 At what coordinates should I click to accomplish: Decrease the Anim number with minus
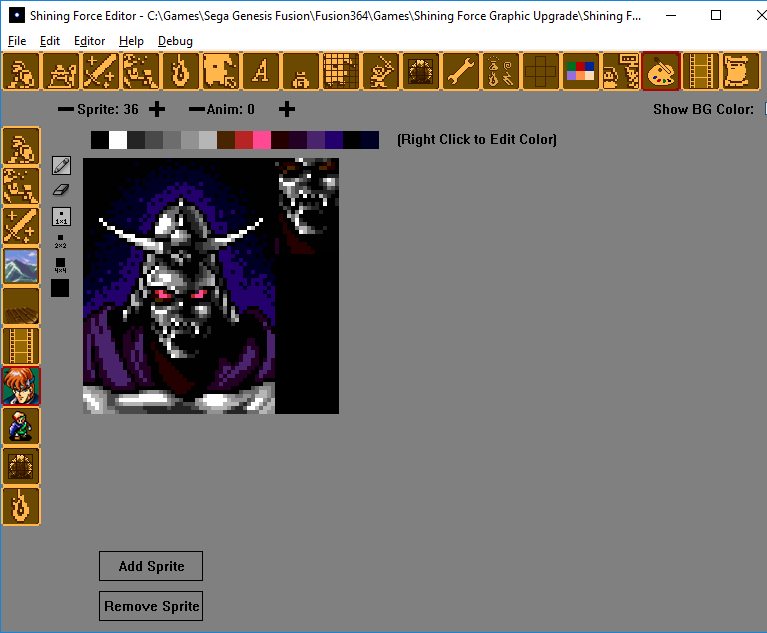point(197,109)
